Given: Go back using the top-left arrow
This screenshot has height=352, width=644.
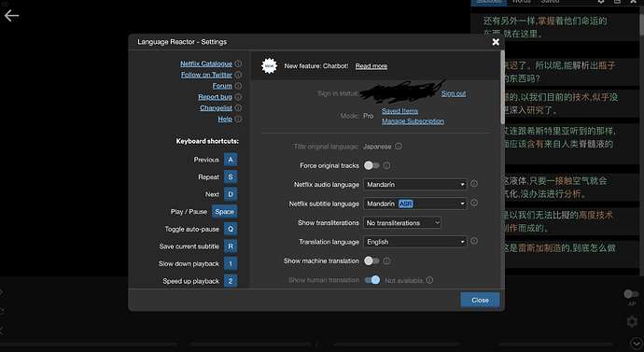Looking at the screenshot, I should 11,16.
